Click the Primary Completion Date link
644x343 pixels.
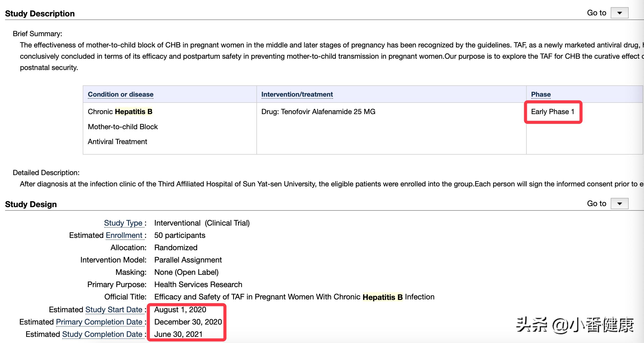99,322
